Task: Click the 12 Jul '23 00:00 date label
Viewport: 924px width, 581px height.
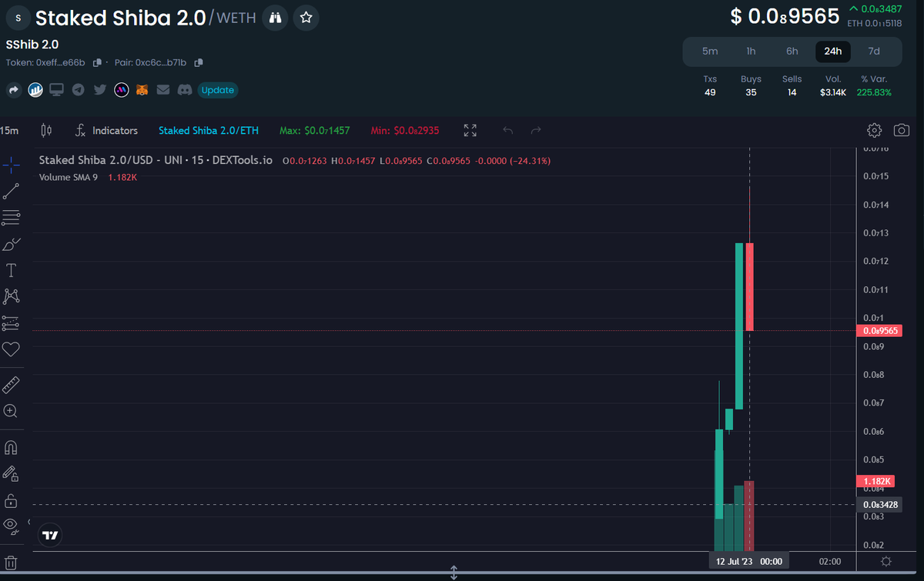Action: (x=749, y=562)
